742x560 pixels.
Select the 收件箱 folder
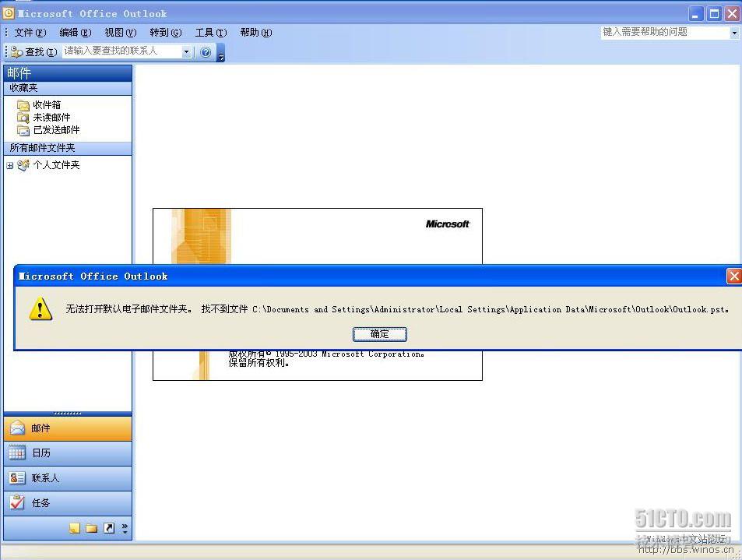pyautogui.click(x=47, y=105)
